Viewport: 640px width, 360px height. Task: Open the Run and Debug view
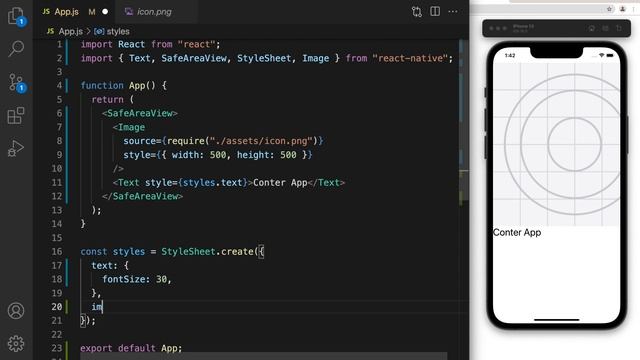pyautogui.click(x=16, y=149)
